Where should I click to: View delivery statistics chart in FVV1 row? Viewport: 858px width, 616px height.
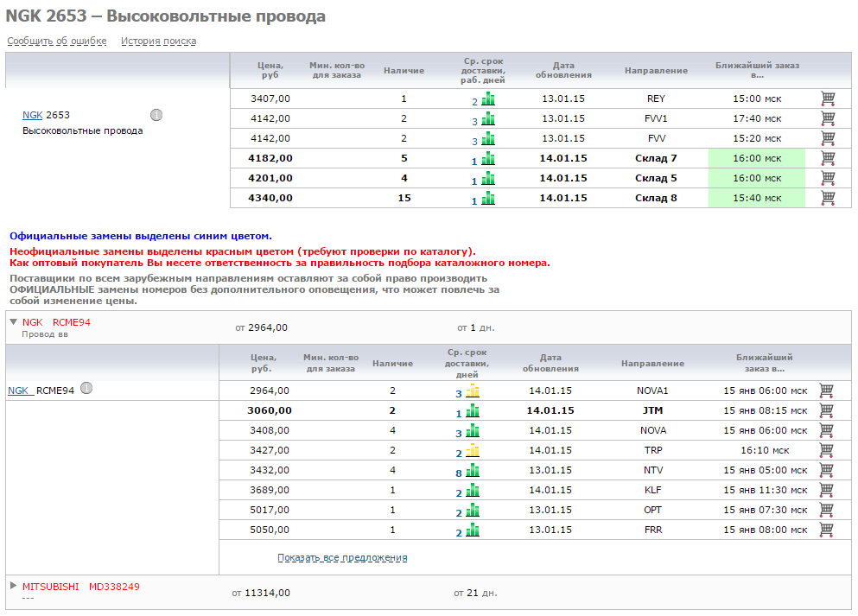pyautogui.click(x=488, y=118)
